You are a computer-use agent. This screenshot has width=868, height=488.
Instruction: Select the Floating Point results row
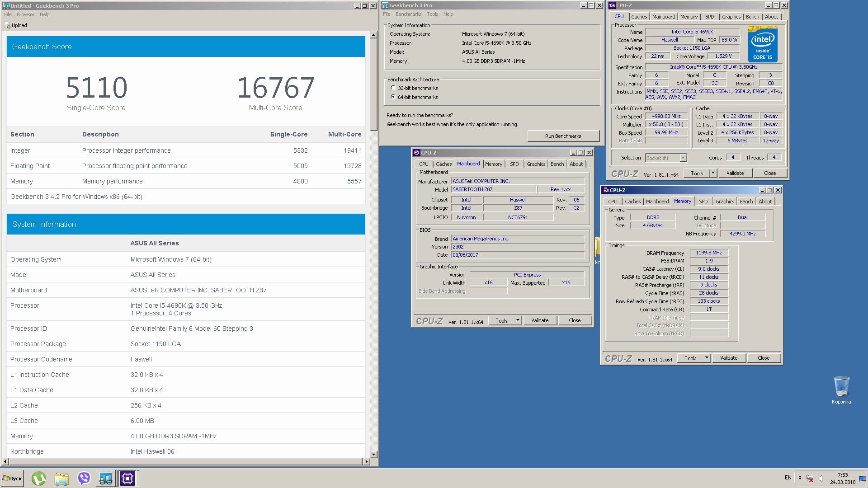click(186, 166)
